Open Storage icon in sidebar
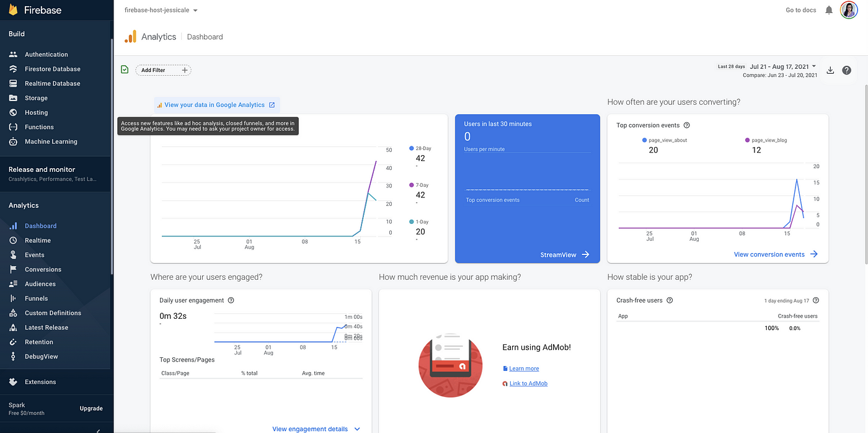Viewport: 868px width, 433px height. pyautogui.click(x=13, y=98)
